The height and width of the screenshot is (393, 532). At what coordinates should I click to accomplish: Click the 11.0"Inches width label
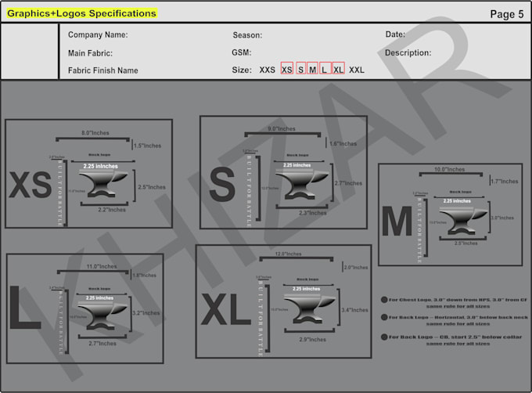(102, 267)
